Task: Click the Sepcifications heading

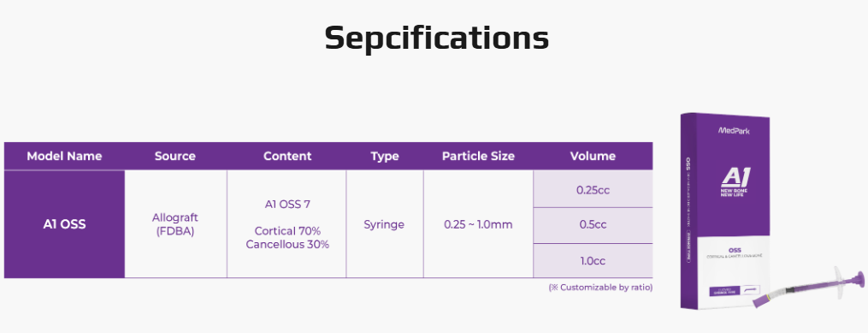Action: [x=436, y=39]
